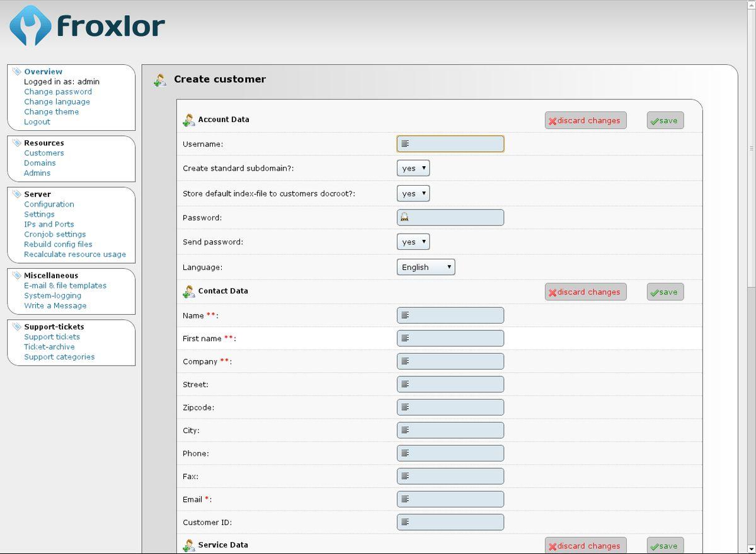
Task: Focus the Password input field
Action: coord(450,218)
